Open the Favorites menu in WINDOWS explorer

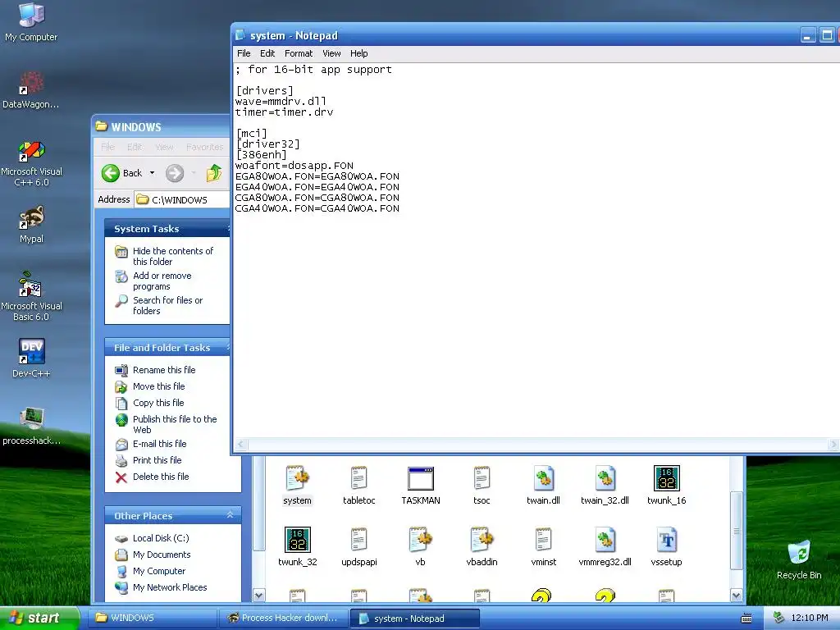coord(204,147)
